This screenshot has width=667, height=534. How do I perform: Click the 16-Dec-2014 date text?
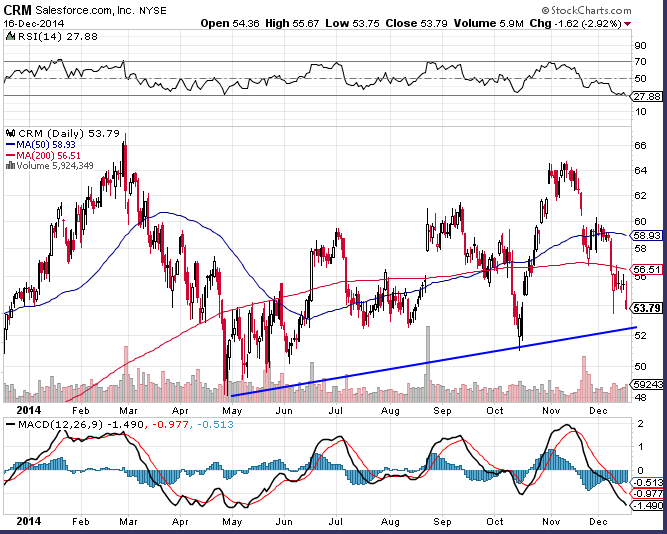click(x=34, y=23)
